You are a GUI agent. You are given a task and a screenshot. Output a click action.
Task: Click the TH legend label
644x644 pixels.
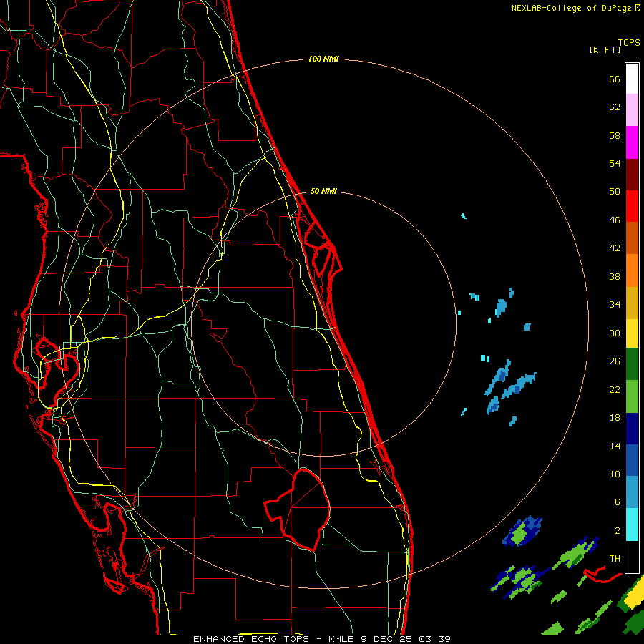point(615,559)
